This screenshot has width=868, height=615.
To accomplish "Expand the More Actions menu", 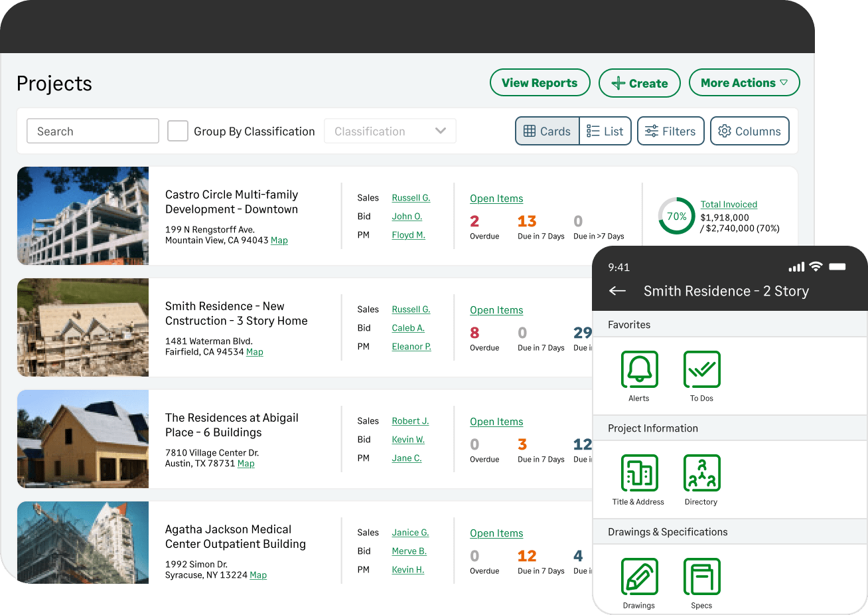I will (x=744, y=82).
